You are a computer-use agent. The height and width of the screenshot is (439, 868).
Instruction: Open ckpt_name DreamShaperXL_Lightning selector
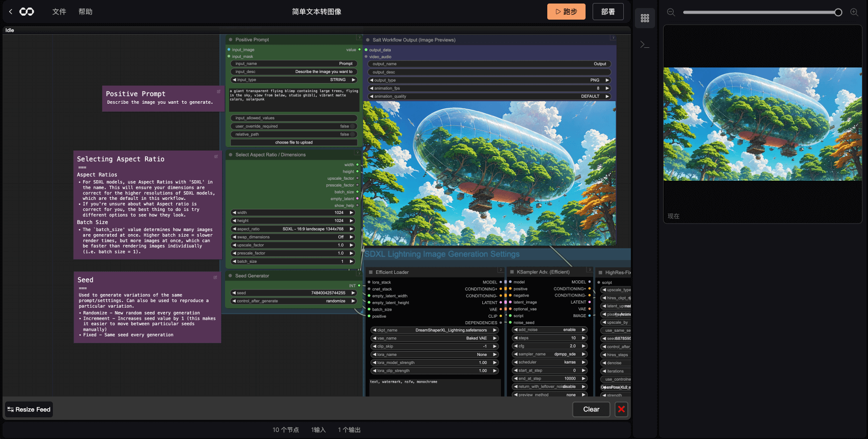[x=435, y=330]
